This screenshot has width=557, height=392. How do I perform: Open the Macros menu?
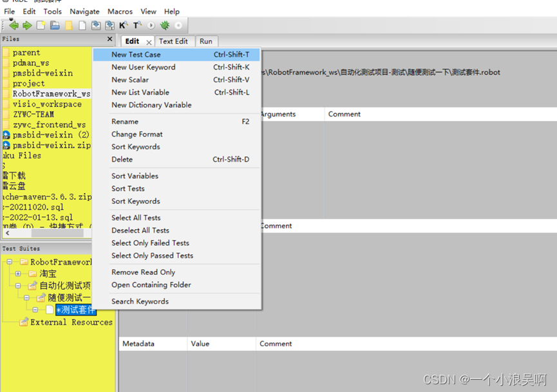[x=120, y=12]
